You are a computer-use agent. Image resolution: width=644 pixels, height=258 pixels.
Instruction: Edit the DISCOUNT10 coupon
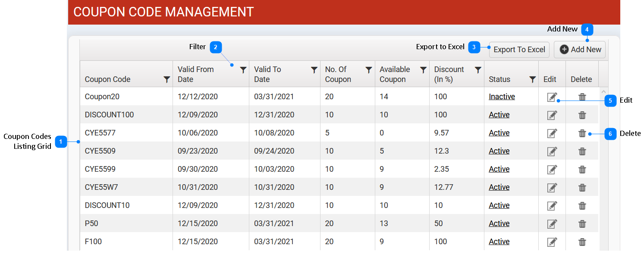(552, 206)
